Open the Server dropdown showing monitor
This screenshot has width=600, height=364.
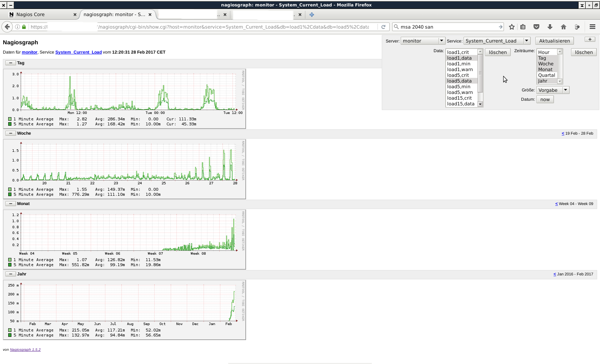pyautogui.click(x=422, y=41)
